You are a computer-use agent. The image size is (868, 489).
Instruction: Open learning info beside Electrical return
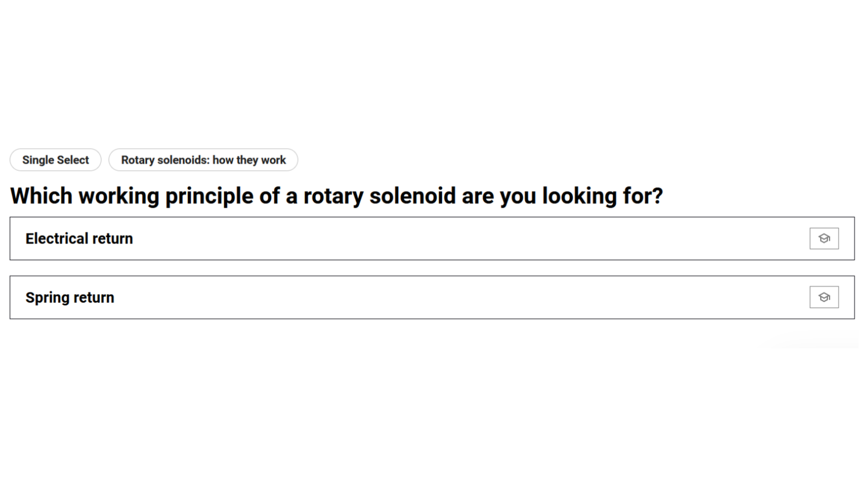click(823, 238)
